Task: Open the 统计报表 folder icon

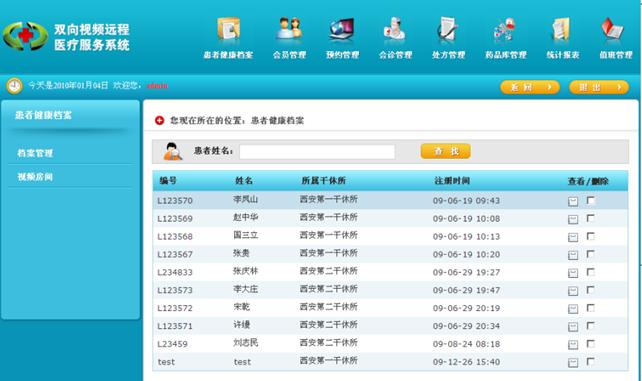Action: pyautogui.click(x=561, y=29)
